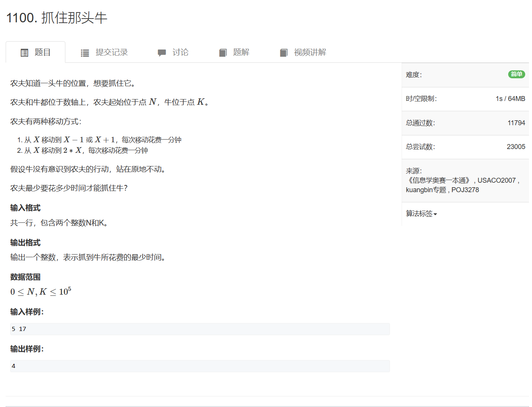Click the title '1100. 抓住那头牛'

tap(57, 18)
